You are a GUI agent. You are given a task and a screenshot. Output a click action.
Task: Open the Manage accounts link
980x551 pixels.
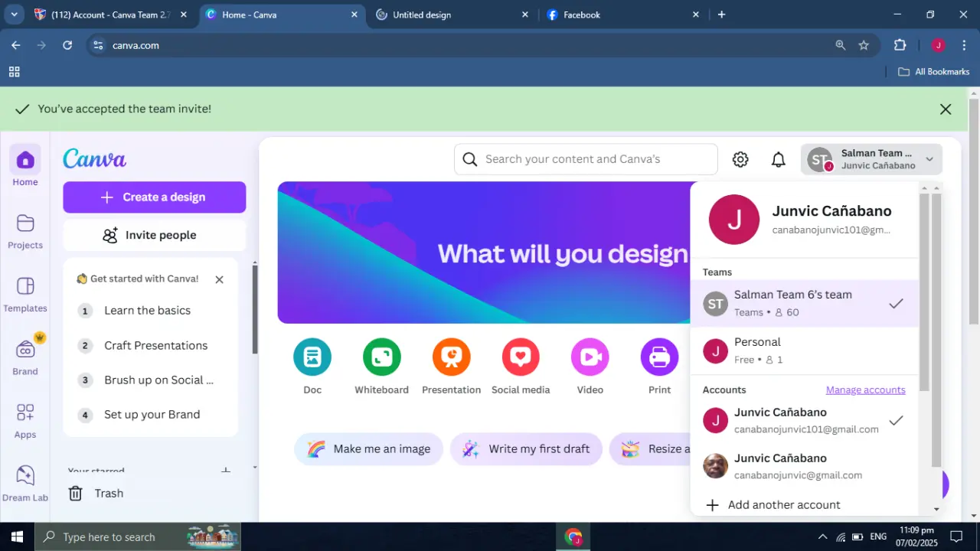(x=866, y=390)
